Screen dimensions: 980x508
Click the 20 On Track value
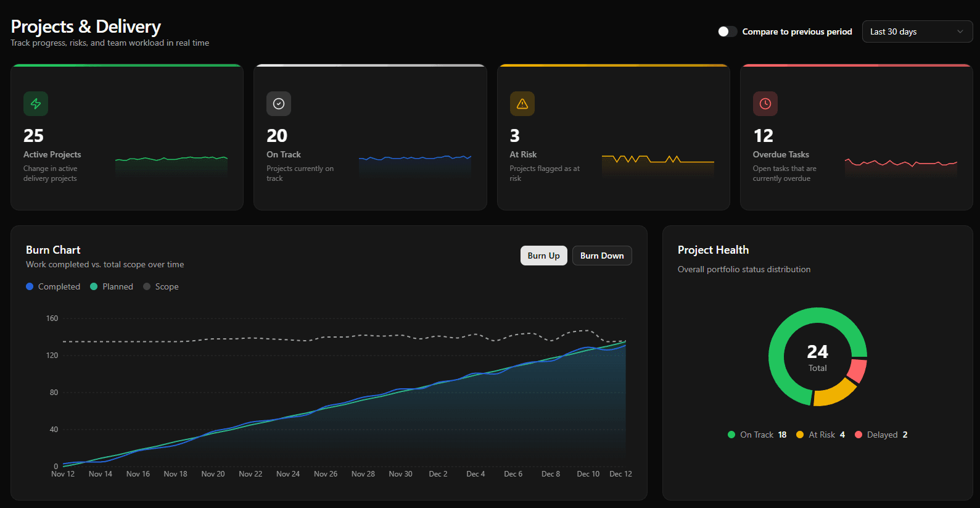tap(277, 136)
